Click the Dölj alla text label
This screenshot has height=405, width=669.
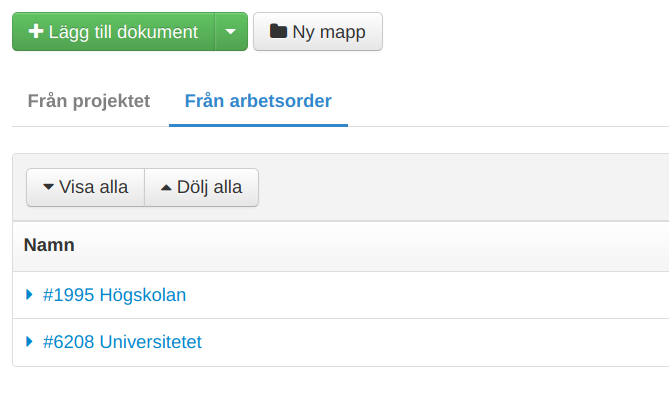[209, 188]
